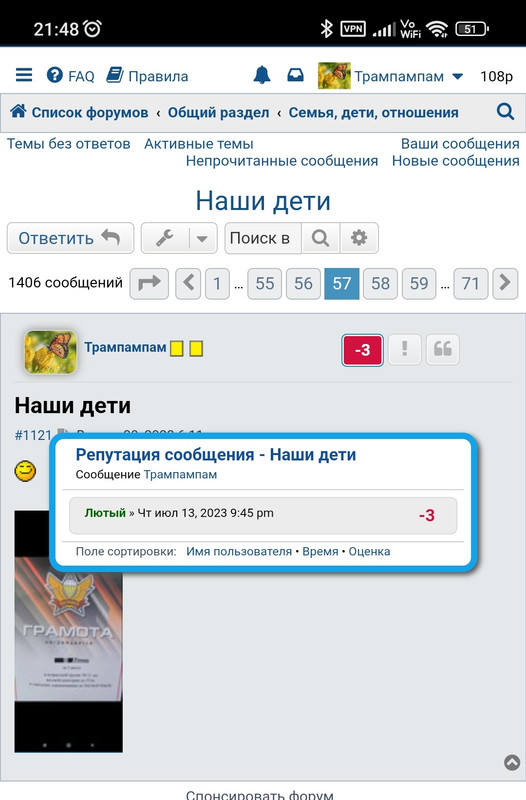Open the popup title Репутация сообщения - Наши дети
The width and height of the screenshot is (526, 800).
(216, 454)
